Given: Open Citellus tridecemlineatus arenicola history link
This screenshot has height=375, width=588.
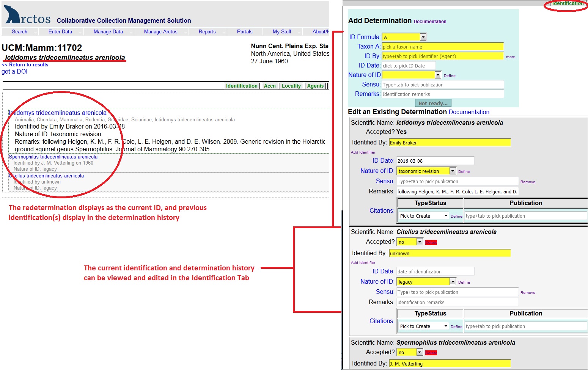Looking at the screenshot, I should (46, 176).
